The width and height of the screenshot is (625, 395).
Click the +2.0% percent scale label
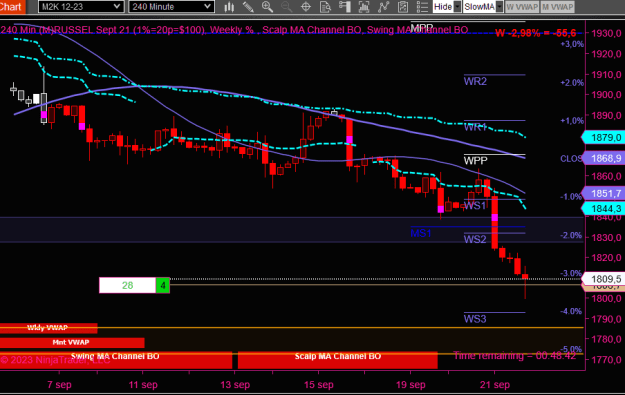click(x=572, y=83)
